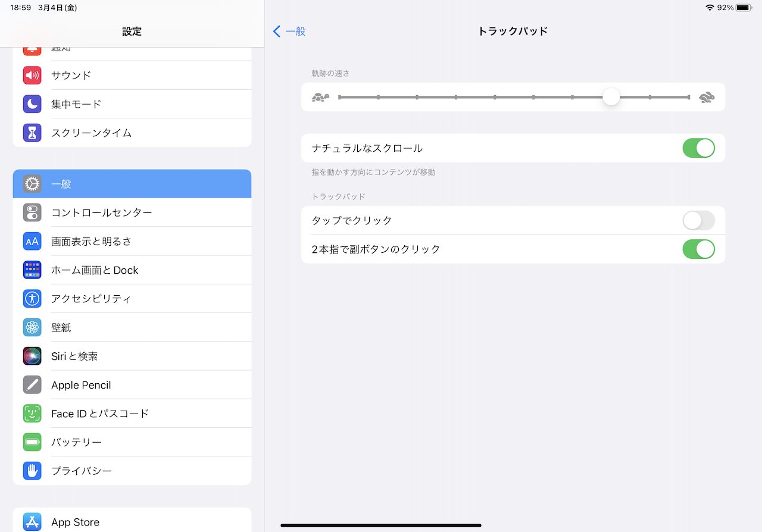Viewport: 762px width, 532px height.
Task: Select ホーム画面とDock in the sidebar
Action: point(132,270)
